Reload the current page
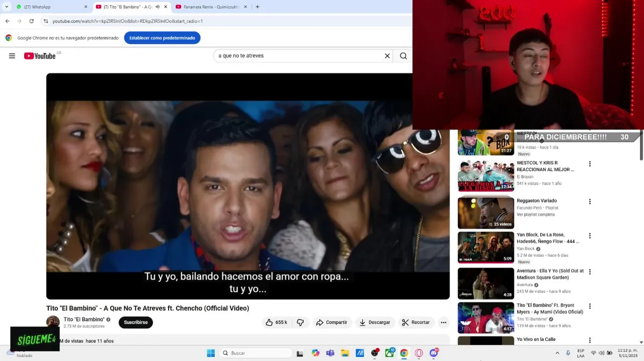Screen dimensions: 644x361 point(31,21)
